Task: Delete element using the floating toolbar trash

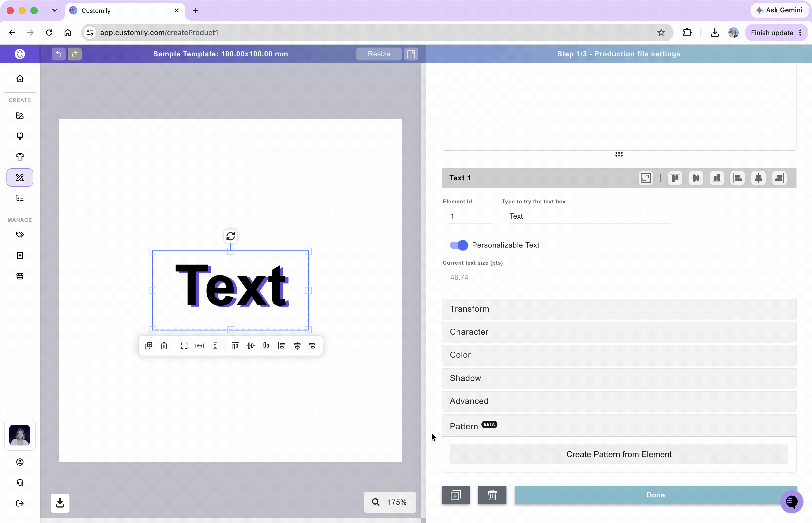Action: 164,346
